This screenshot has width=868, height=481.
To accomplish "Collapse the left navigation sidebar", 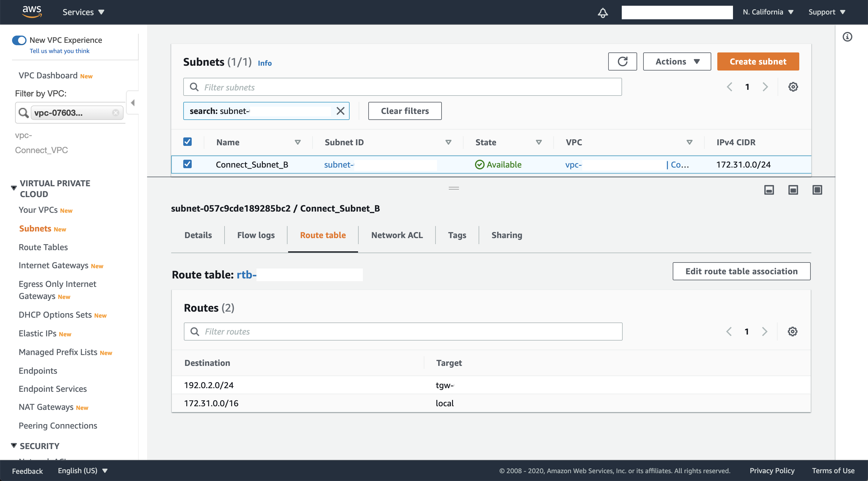I will click(x=133, y=103).
